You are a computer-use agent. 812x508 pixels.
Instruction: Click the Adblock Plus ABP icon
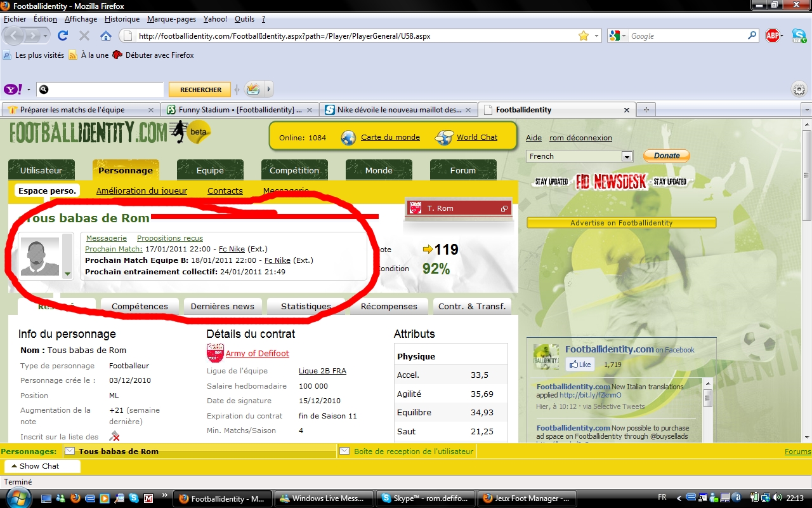coord(772,36)
